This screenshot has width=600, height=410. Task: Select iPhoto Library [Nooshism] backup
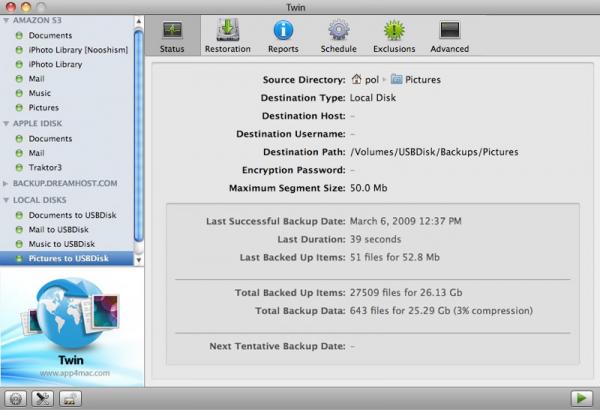click(78, 50)
